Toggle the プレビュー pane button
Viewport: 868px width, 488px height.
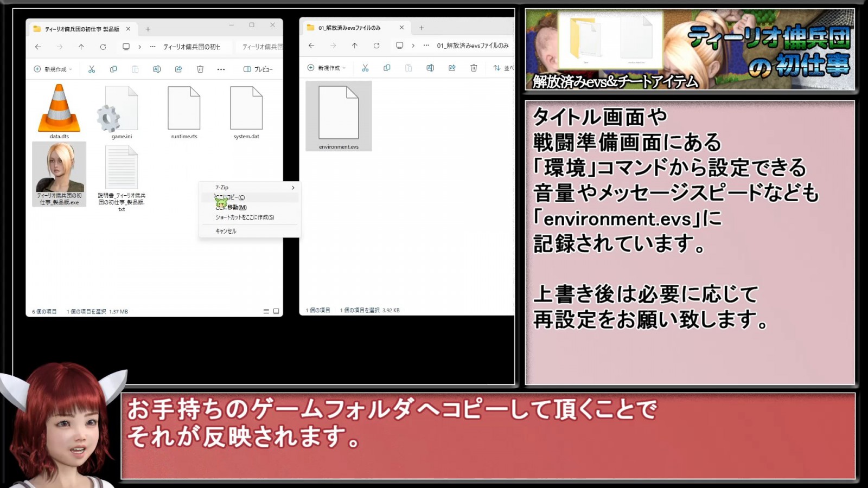pos(258,69)
